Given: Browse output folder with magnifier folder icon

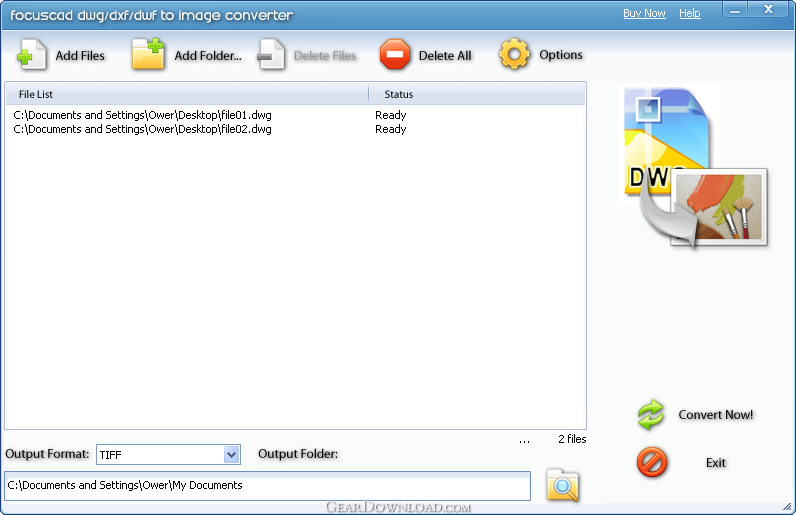Looking at the screenshot, I should pyautogui.click(x=562, y=486).
